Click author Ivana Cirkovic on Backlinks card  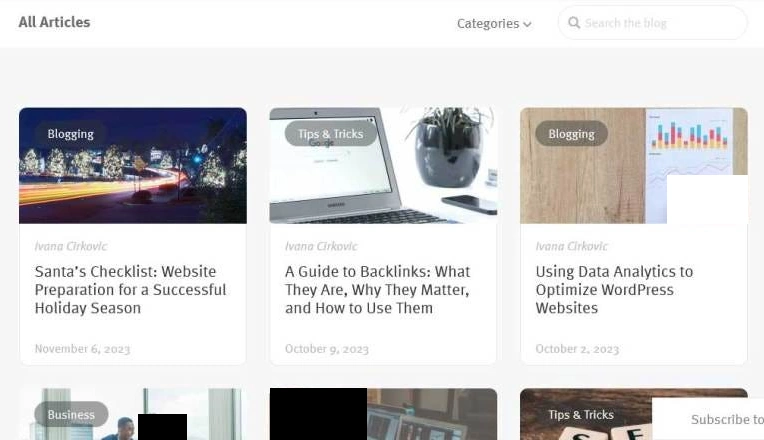[321, 246]
